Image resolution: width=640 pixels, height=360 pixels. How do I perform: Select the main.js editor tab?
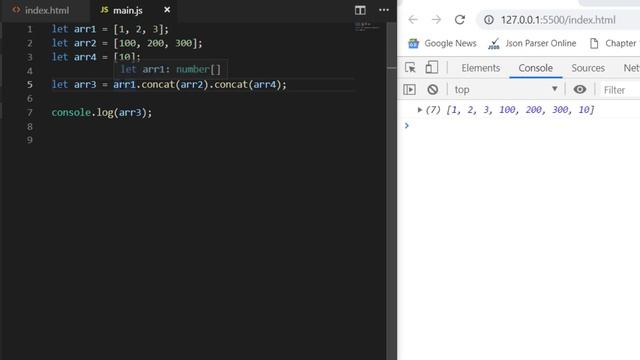tap(127, 10)
